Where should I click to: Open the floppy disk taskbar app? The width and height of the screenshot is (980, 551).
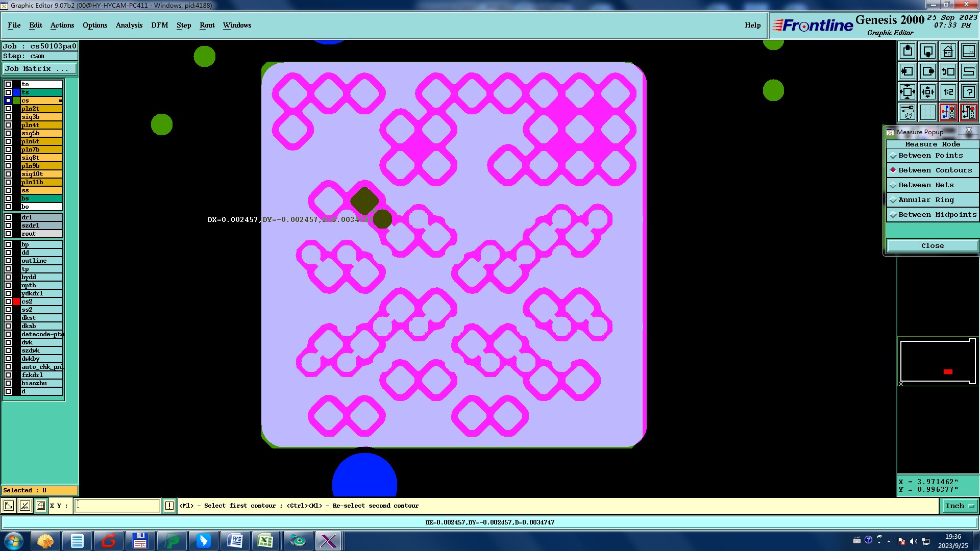point(140,541)
